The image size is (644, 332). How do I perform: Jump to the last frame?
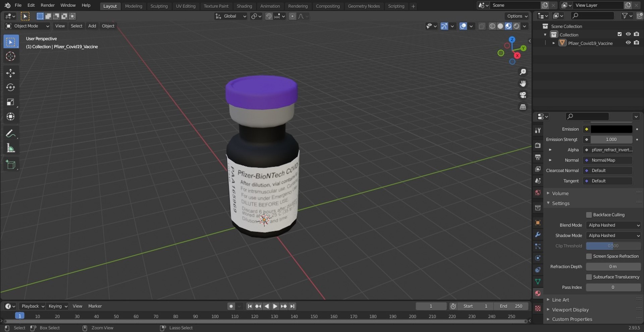[292, 306]
